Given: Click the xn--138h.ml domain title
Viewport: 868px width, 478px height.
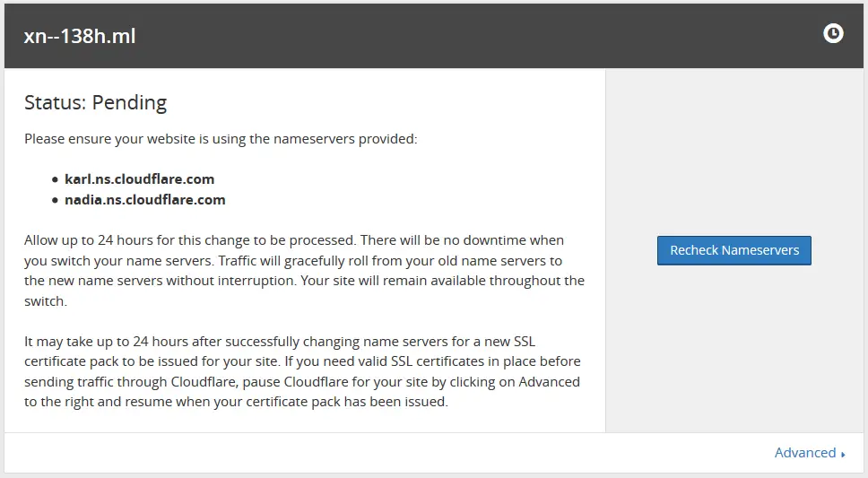Looking at the screenshot, I should tap(80, 37).
